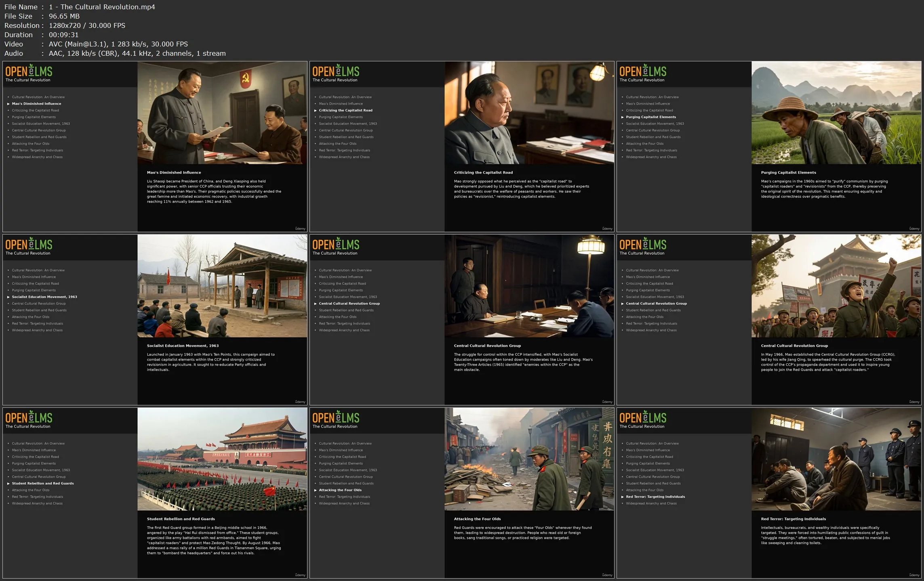Click the arrow marker beside highlighted Mao's Diminished Influence
924x581 pixels.
coord(8,104)
